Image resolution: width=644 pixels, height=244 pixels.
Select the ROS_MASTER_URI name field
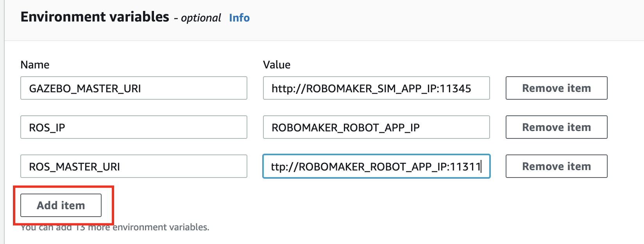[134, 166]
